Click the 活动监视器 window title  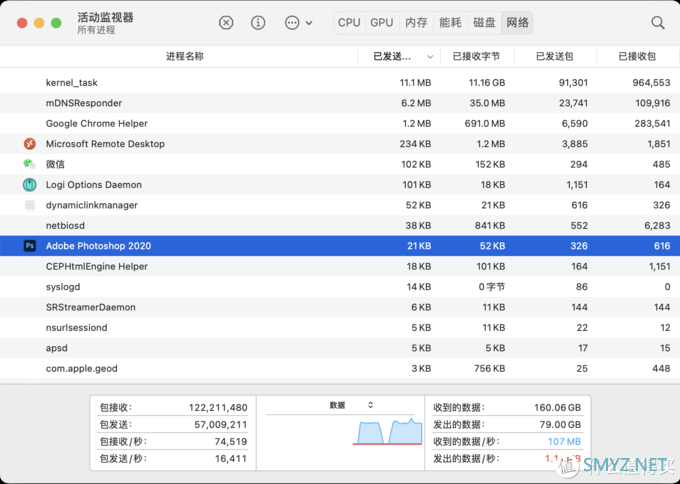point(105,17)
